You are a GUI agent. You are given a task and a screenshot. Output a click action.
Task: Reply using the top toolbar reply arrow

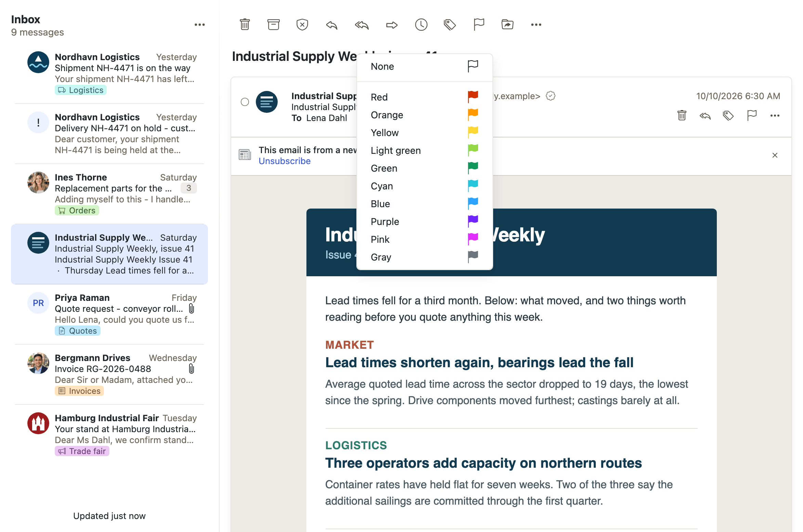point(332,25)
